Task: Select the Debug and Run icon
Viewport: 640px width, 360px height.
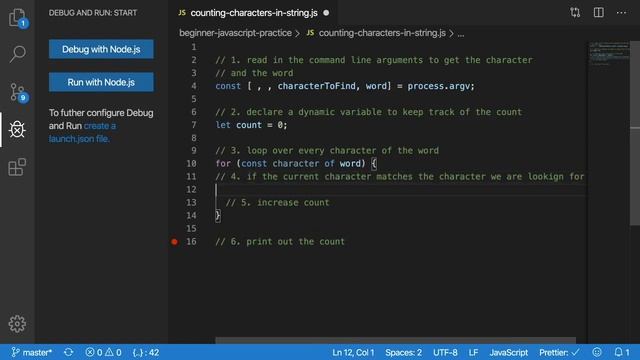Action: click(17, 129)
